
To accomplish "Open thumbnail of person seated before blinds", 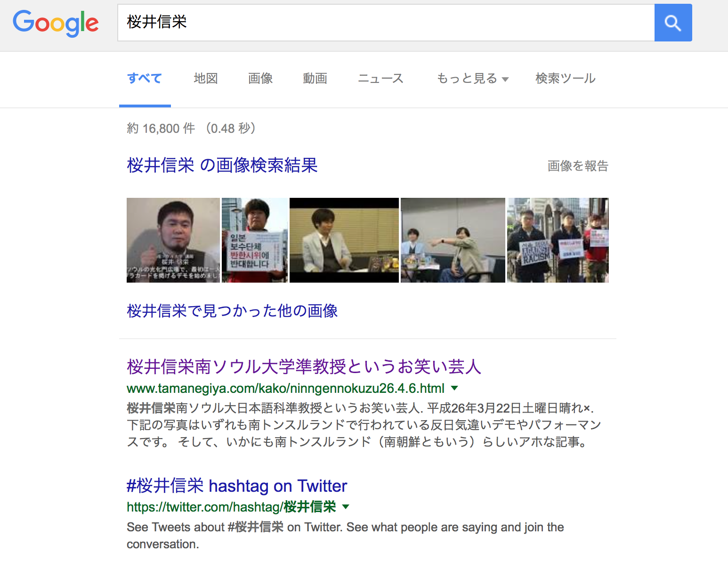I will (x=344, y=240).
